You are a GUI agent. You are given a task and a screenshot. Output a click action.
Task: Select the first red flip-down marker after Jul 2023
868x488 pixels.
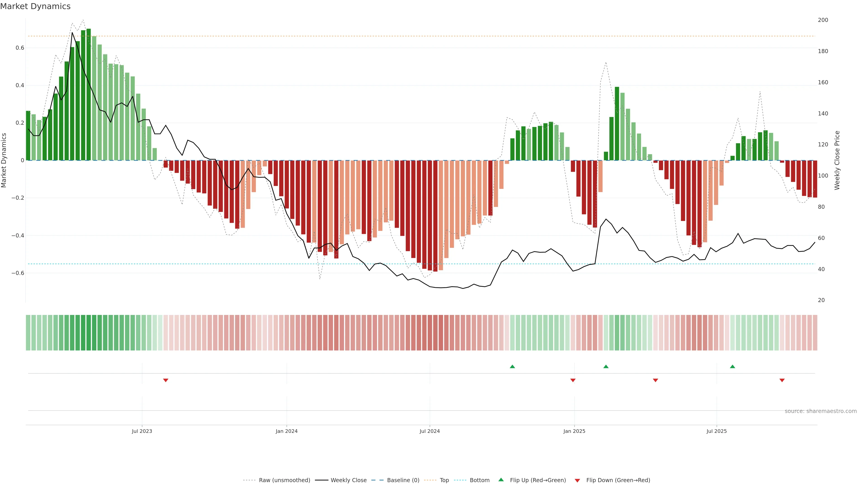(165, 380)
